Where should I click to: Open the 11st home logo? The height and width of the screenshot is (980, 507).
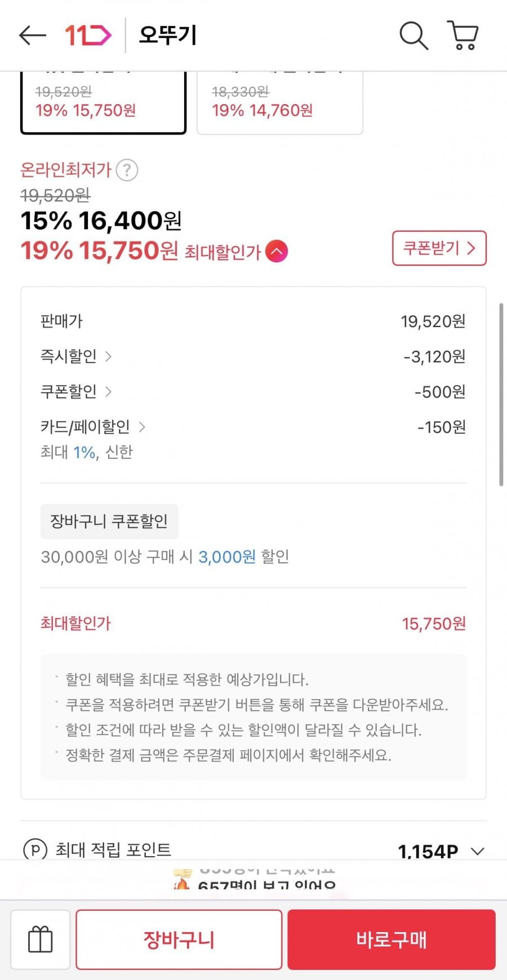point(88,35)
